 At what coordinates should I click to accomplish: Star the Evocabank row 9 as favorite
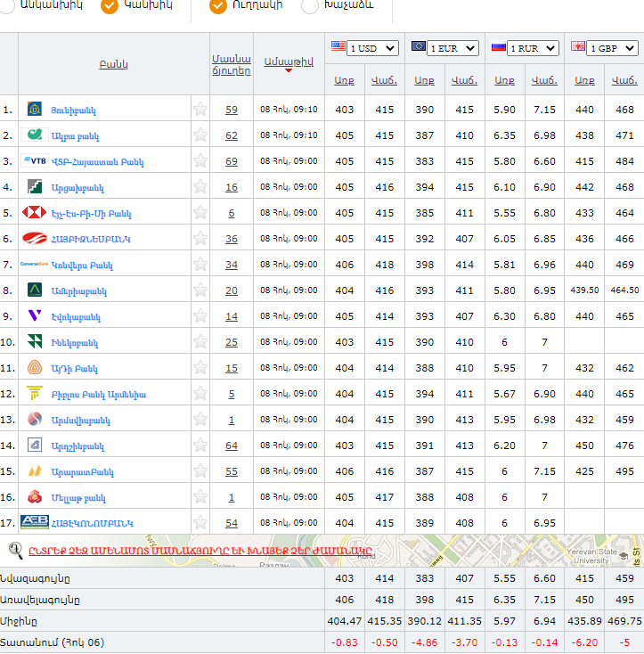(x=200, y=316)
